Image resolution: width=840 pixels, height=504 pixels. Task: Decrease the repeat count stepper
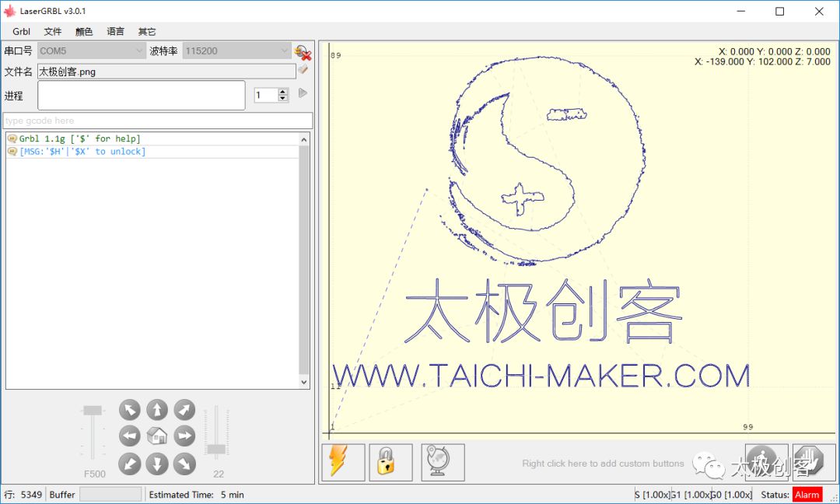click(x=283, y=98)
